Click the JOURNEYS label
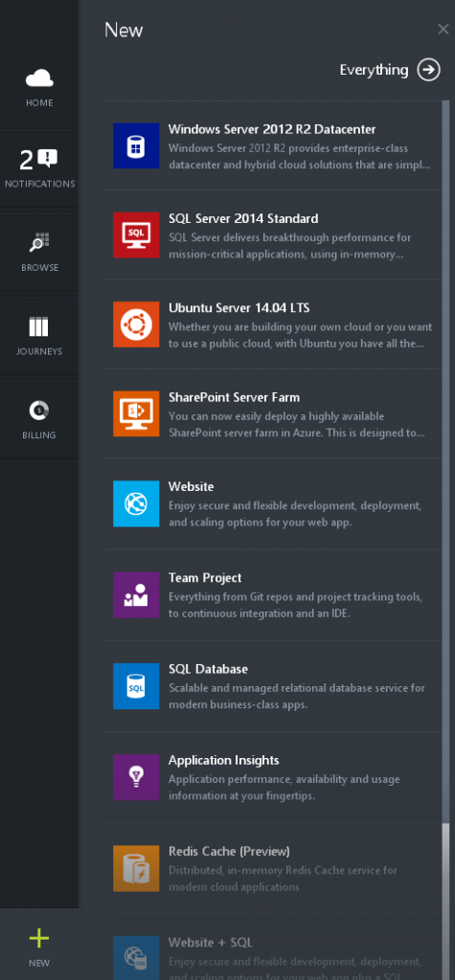The width and height of the screenshot is (455, 980). 39,351
